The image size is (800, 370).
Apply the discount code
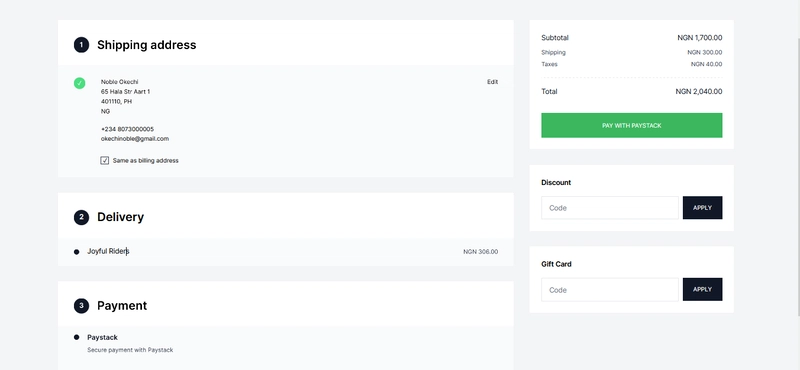pos(703,208)
